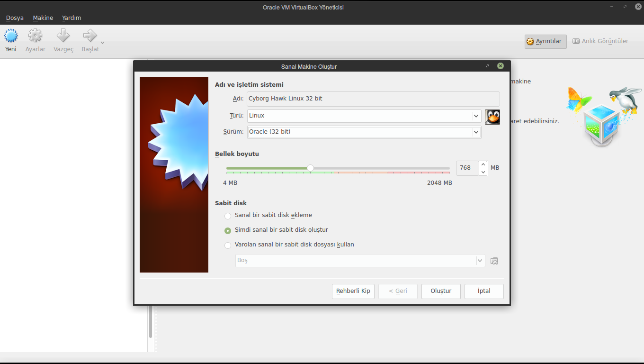644x364 pixels.
Task: Switch to Anlık Görüntüler view
Action: 600,41
